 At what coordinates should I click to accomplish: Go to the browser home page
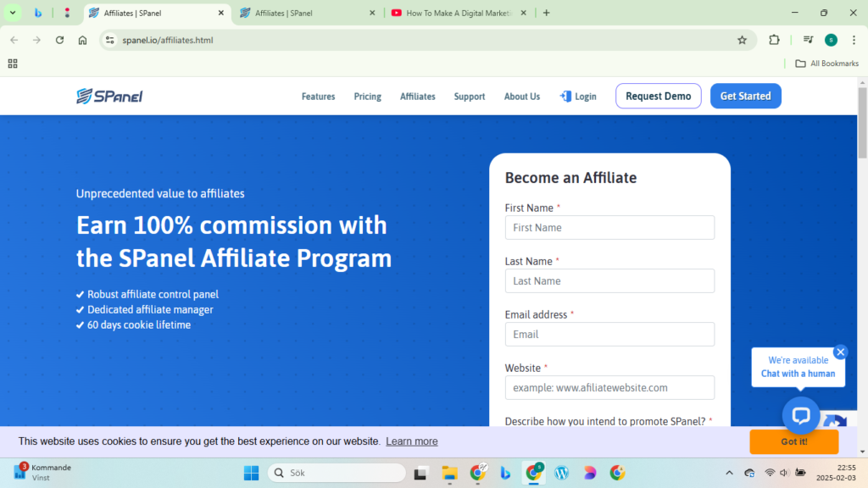pos(82,40)
